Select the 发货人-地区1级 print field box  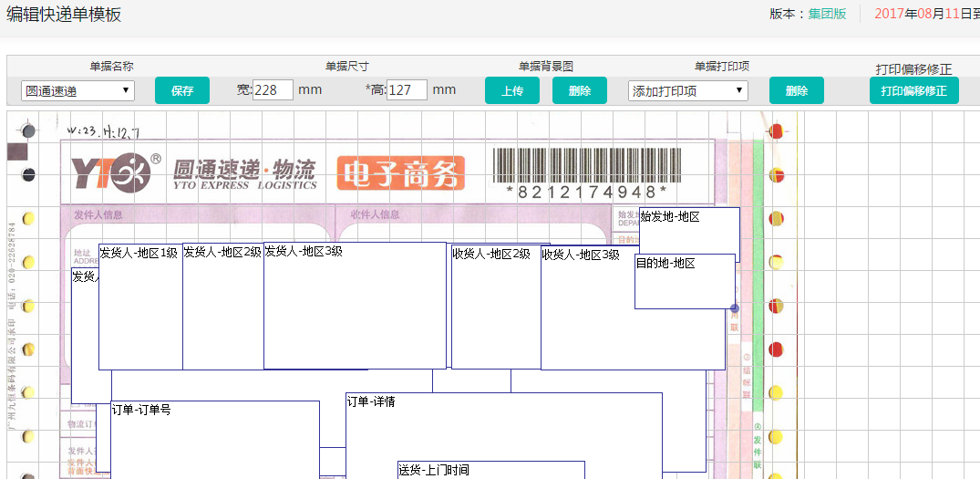140,310
